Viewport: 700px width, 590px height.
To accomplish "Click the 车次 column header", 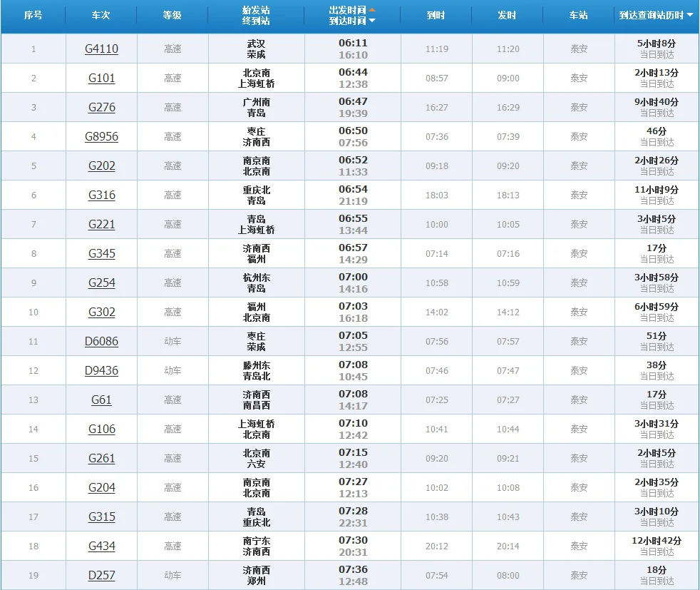I will 101,15.
